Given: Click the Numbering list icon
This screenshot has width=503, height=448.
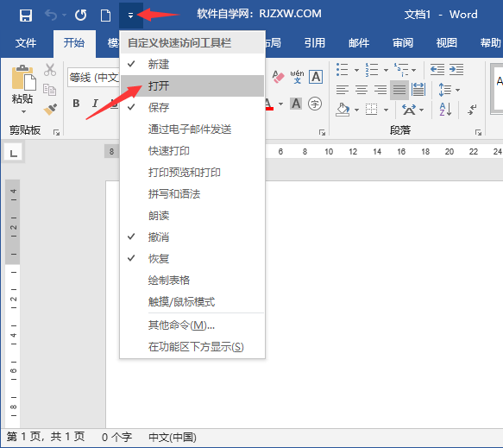Looking at the screenshot, I should 372,70.
